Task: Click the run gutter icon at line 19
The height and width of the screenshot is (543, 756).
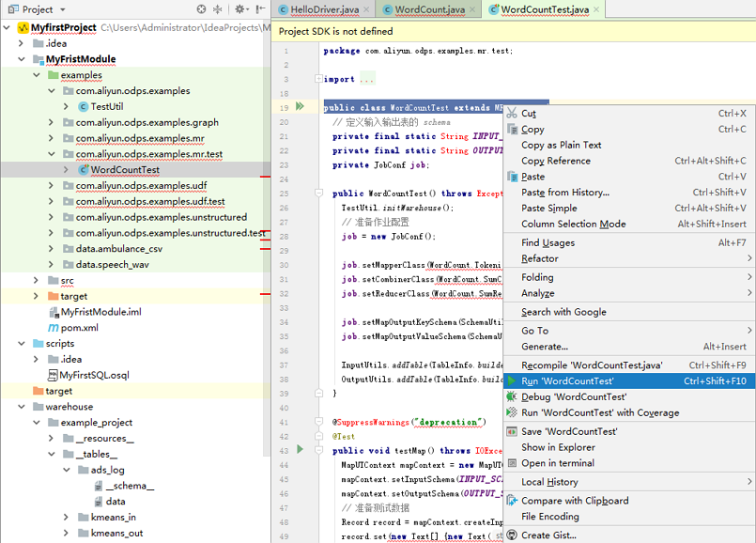Action: pyautogui.click(x=301, y=107)
